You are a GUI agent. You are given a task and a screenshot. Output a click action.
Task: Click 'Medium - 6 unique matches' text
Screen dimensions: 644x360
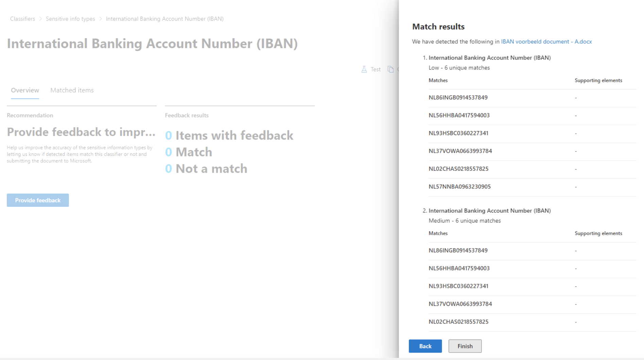tap(465, 221)
